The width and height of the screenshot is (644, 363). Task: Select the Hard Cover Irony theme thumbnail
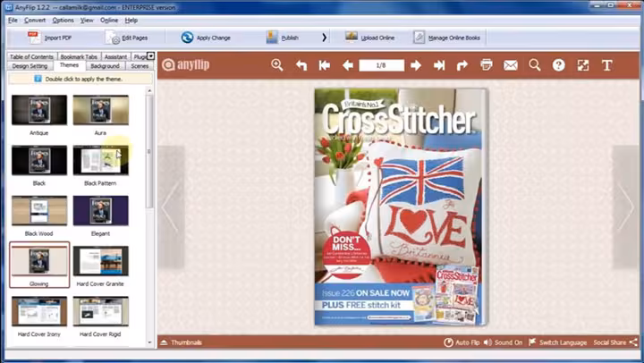coord(39,311)
